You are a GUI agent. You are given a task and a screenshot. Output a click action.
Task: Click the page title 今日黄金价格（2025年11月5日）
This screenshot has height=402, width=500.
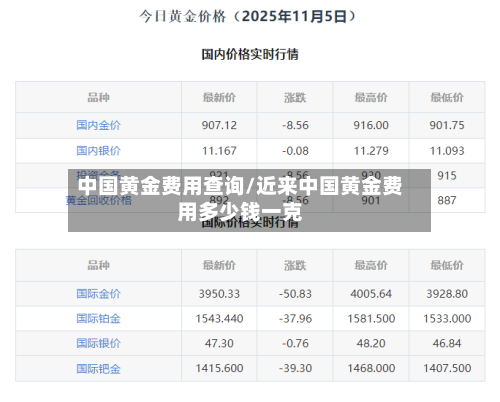[248, 16]
